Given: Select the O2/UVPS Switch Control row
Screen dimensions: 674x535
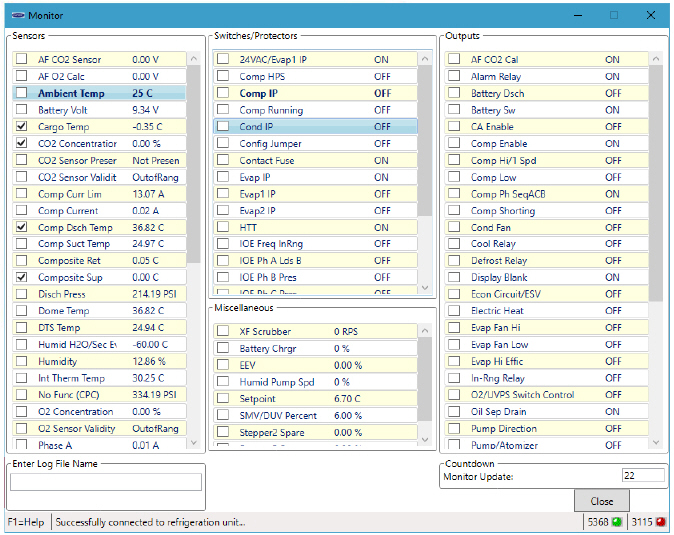Looking at the screenshot, I should (x=546, y=394).
